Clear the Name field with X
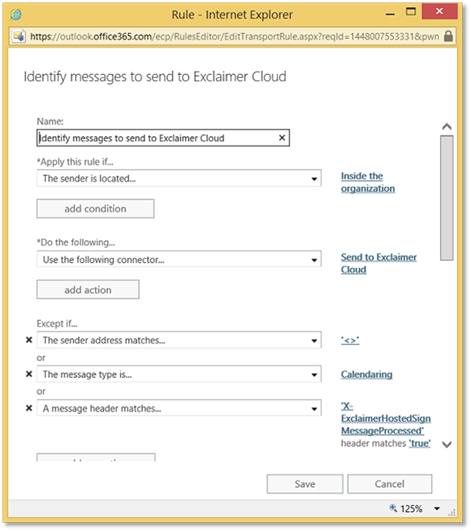This screenshot has width=471, height=531. pyautogui.click(x=282, y=138)
